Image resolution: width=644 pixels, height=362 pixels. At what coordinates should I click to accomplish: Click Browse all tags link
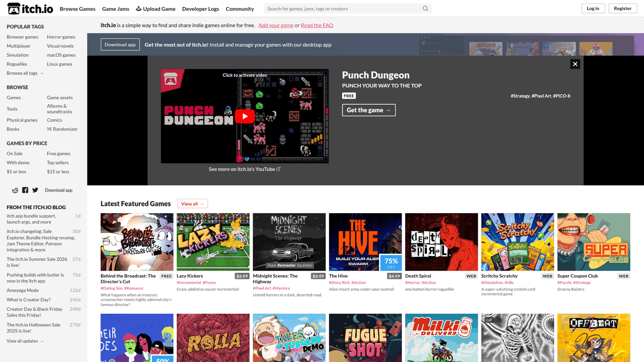[25, 73]
